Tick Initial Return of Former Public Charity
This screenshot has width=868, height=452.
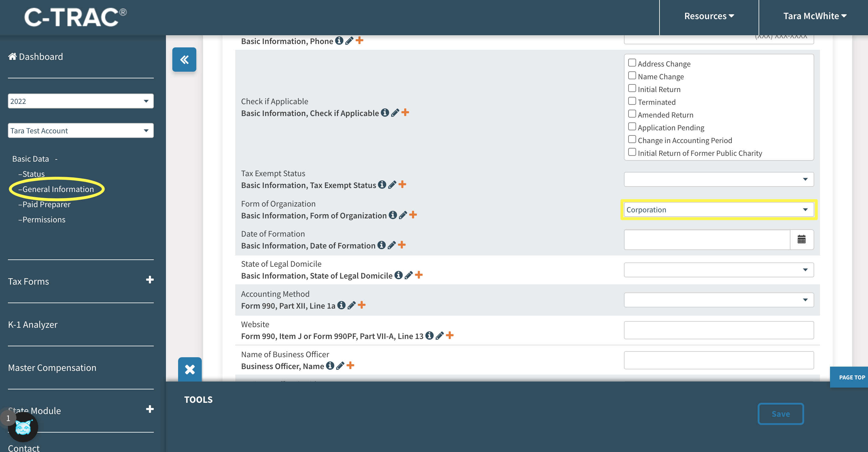pos(632,152)
